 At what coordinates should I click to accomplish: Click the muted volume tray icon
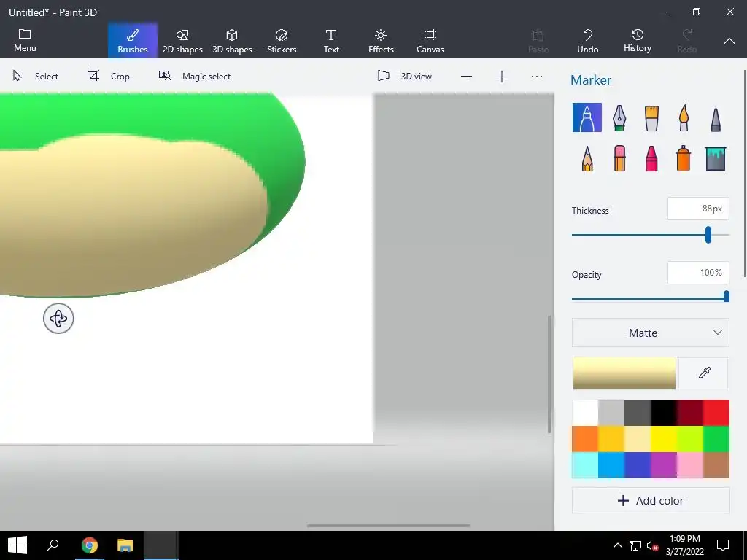tap(652, 545)
